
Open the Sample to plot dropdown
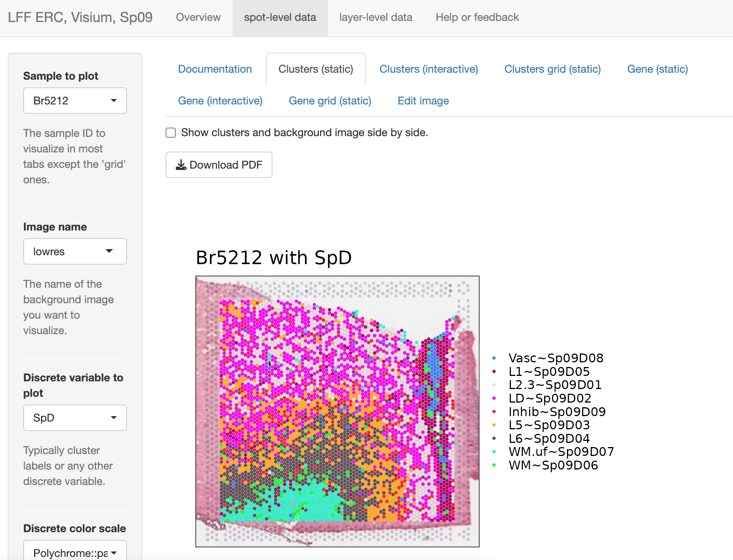point(75,101)
